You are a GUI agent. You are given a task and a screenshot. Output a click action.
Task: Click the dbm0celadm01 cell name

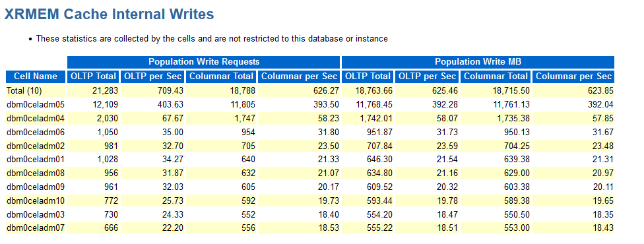(x=36, y=160)
